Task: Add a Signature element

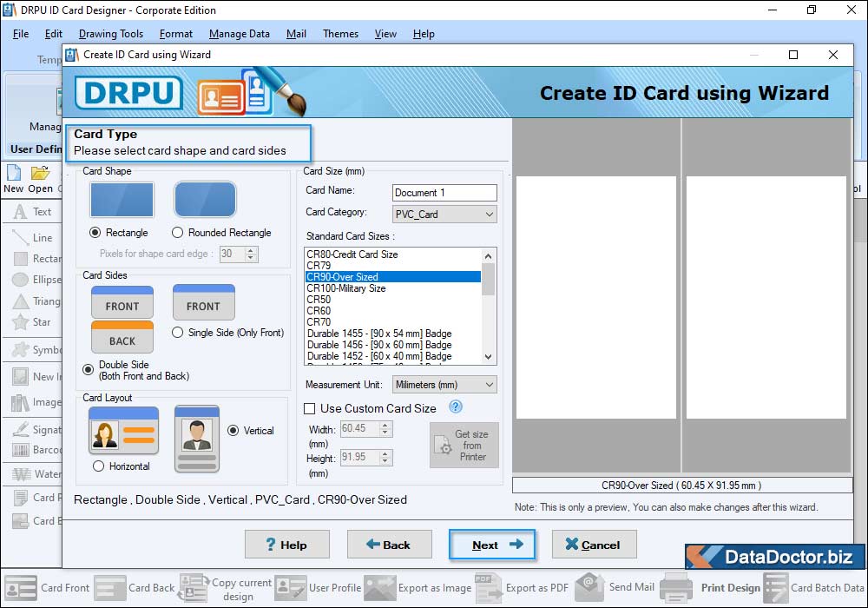Action: point(21,430)
